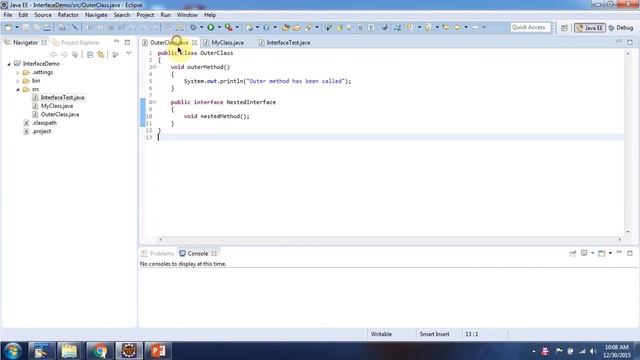Click the Save floppy disk icon

pyautogui.click(x=26, y=27)
